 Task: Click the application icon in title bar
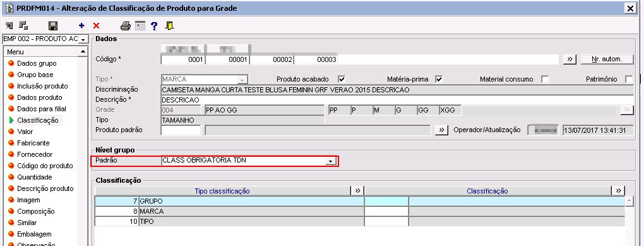click(x=9, y=8)
